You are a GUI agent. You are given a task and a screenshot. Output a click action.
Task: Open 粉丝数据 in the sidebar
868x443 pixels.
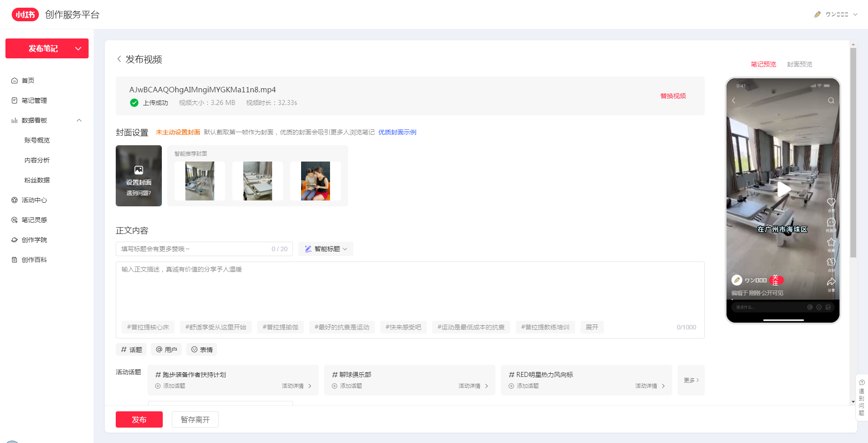point(37,180)
